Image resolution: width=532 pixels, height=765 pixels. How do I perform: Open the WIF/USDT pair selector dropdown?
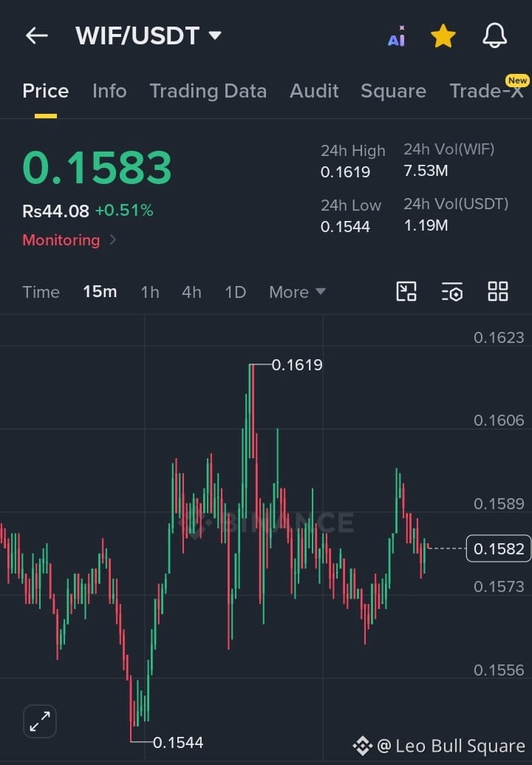pos(149,35)
